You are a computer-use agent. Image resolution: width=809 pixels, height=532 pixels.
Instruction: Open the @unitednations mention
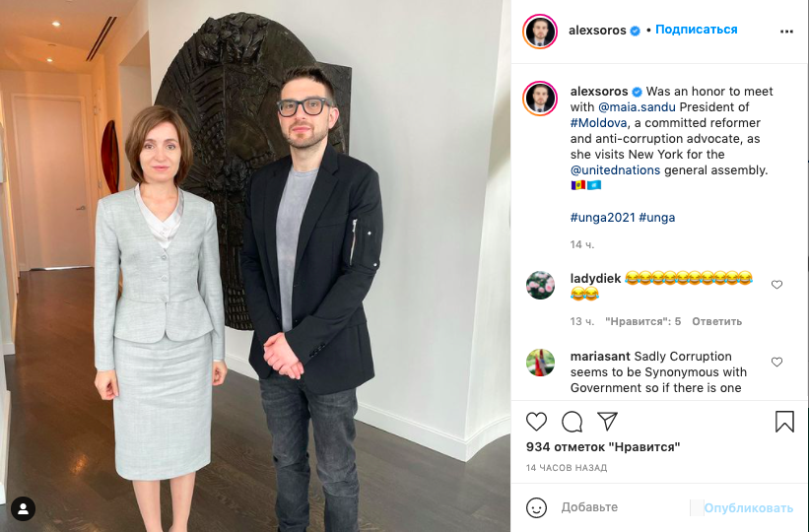point(615,170)
